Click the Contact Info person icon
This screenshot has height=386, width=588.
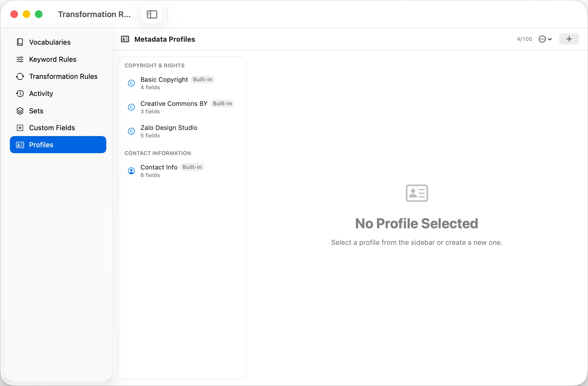pos(131,171)
